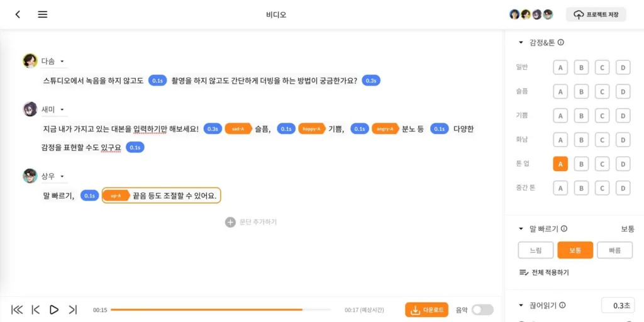
Task: Select the 빠름 speed option
Action: [x=614, y=250]
